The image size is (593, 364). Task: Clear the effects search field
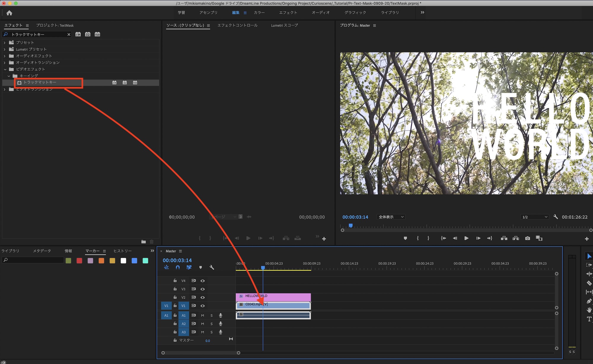[x=69, y=34]
